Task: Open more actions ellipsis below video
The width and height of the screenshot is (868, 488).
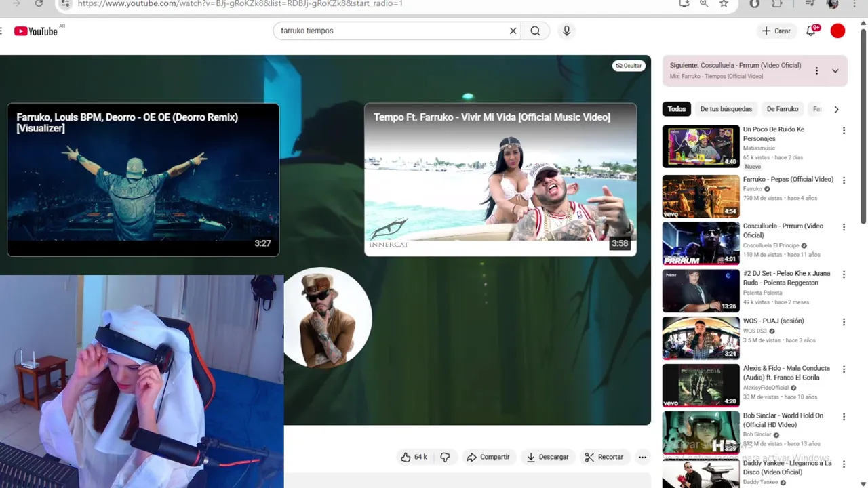Action: 642,457
